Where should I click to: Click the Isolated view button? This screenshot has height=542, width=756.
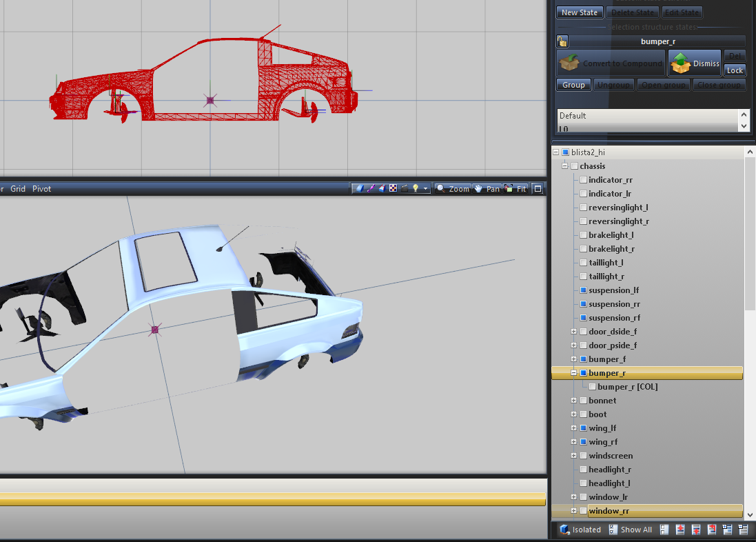(x=580, y=530)
